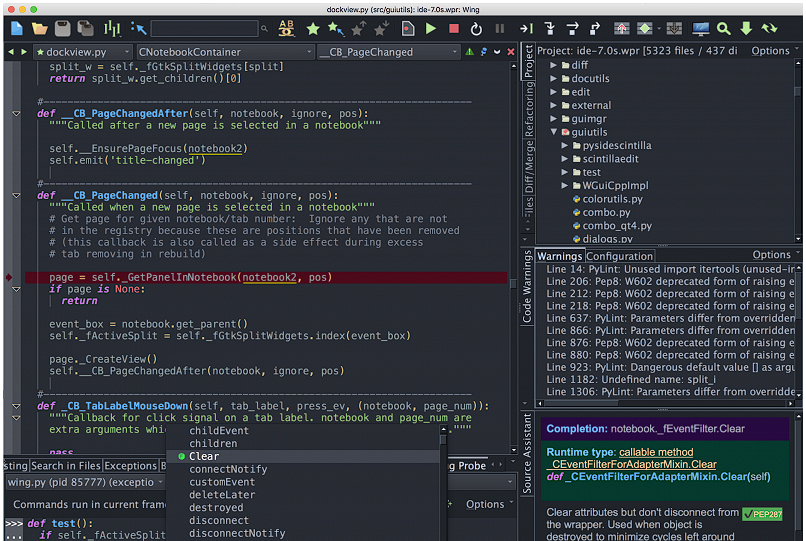
Task: Restart the debug process icon
Action: coord(476,29)
